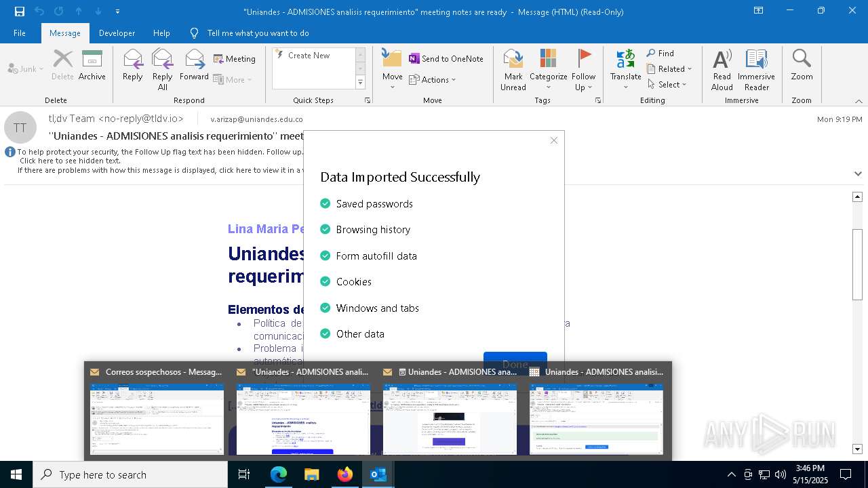The image size is (868, 488).
Task: Expand the message header chevron
Action: [858, 174]
